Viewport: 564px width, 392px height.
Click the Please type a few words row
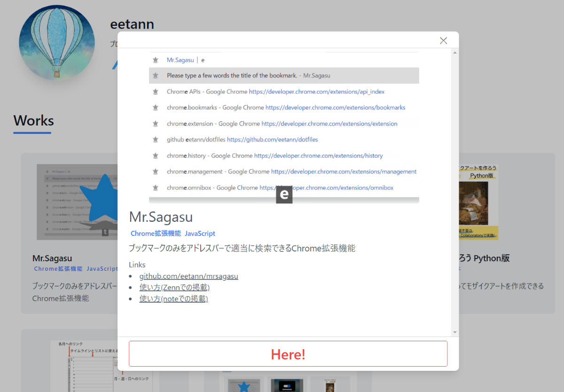click(x=284, y=76)
